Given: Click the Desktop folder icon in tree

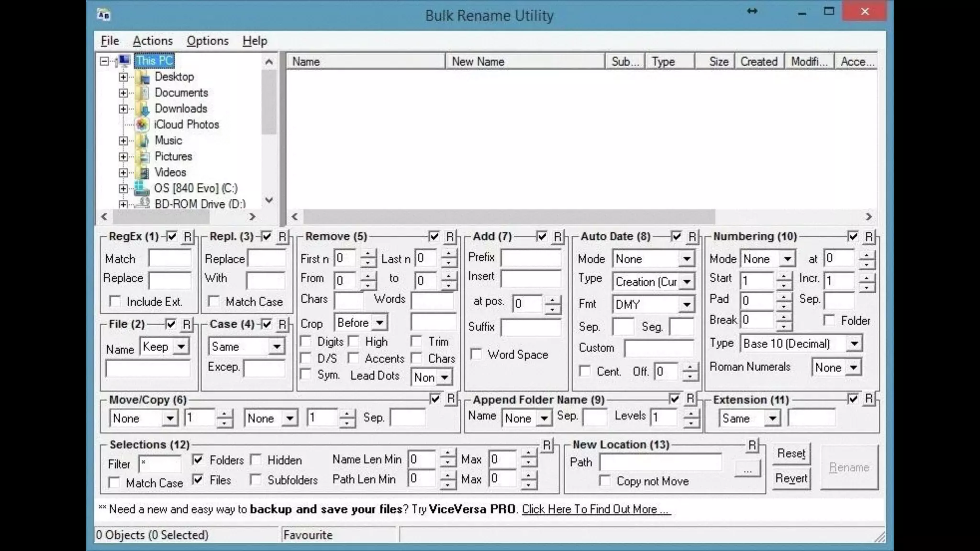Looking at the screenshot, I should click(x=143, y=77).
